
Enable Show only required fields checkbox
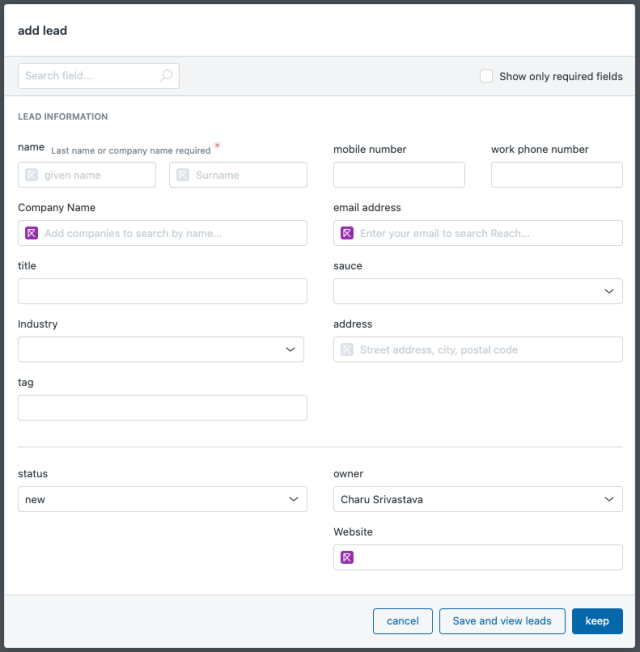[x=486, y=76]
